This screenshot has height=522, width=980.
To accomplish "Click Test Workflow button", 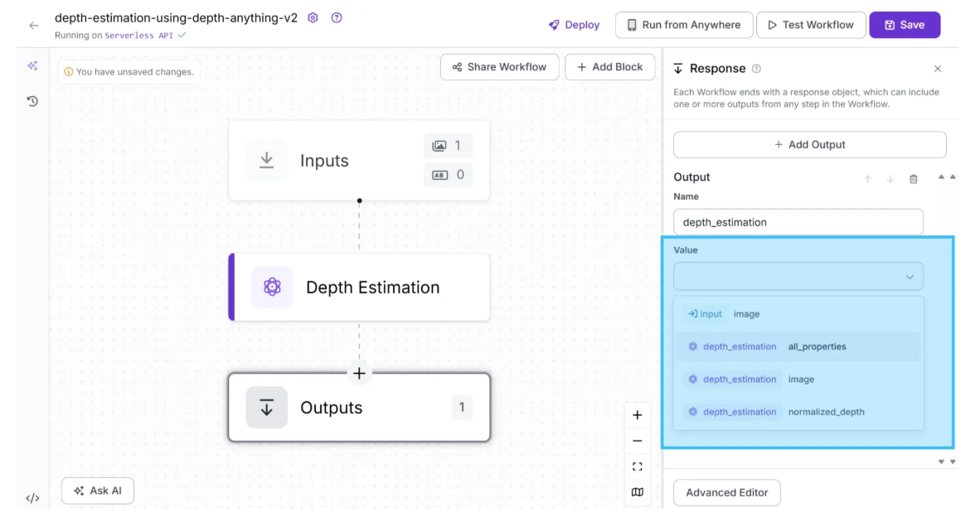I will tap(810, 25).
